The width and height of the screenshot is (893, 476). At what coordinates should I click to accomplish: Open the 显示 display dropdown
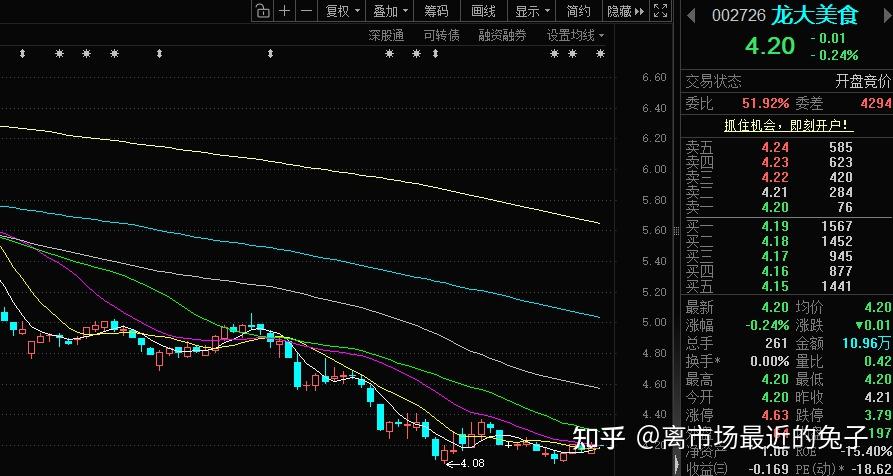click(x=532, y=11)
